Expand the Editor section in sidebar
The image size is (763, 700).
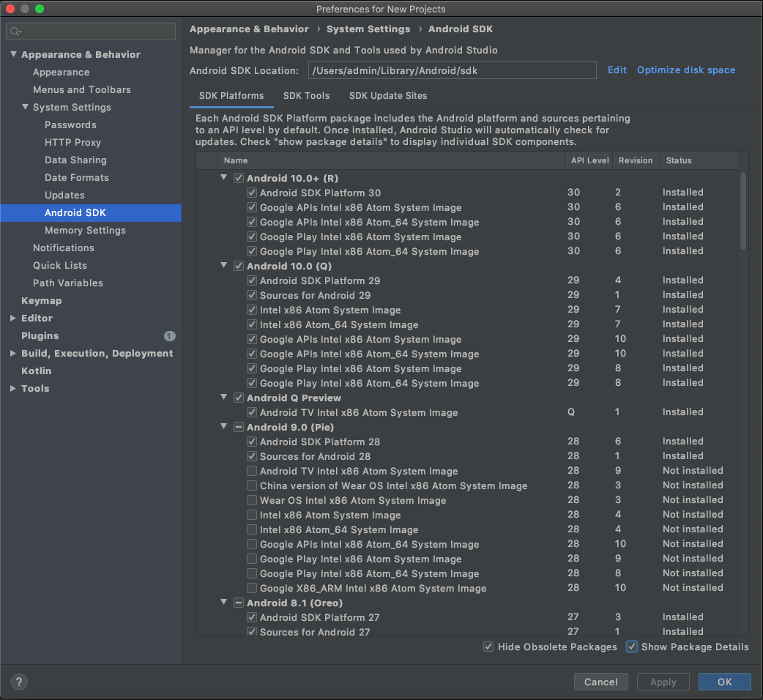click(x=12, y=318)
